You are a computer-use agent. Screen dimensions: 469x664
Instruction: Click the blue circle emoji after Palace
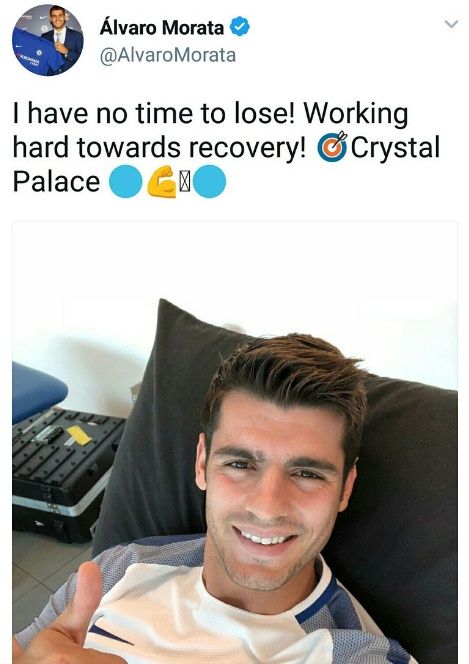126,182
